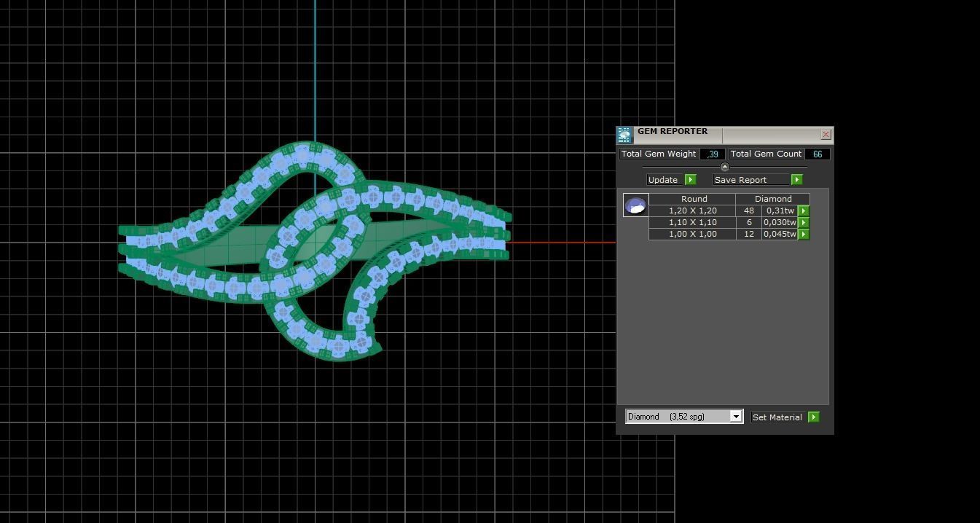Click the Gem Reporter panel icon
Image resolution: width=980 pixels, height=523 pixels.
click(x=624, y=135)
